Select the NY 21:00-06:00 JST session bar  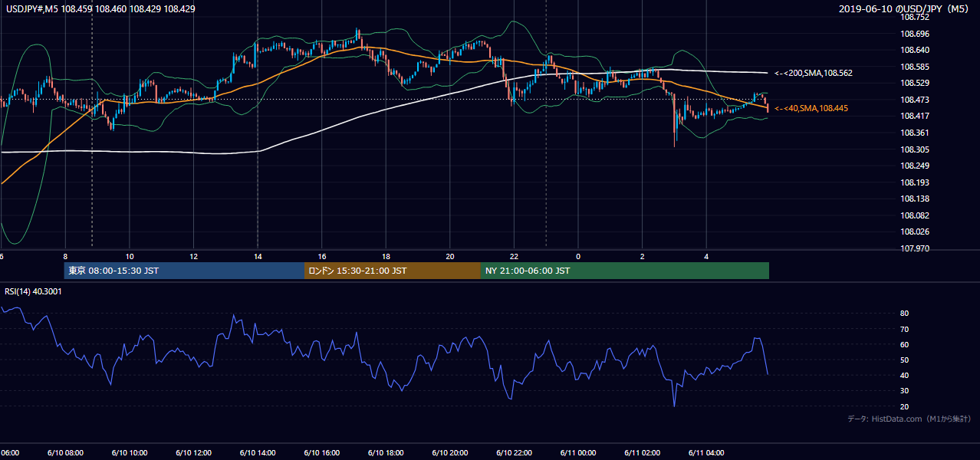pyautogui.click(x=625, y=271)
